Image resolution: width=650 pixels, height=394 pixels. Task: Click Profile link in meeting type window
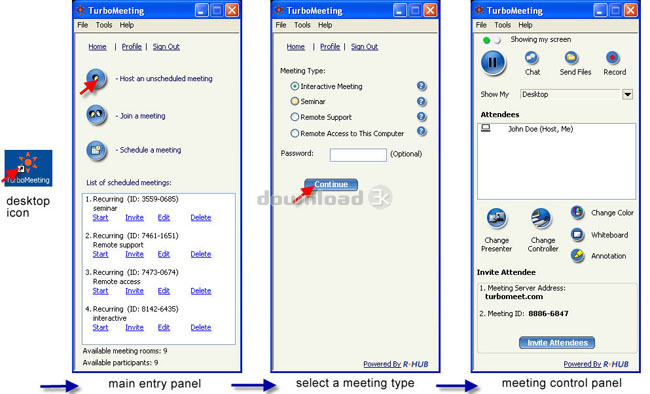[x=330, y=47]
